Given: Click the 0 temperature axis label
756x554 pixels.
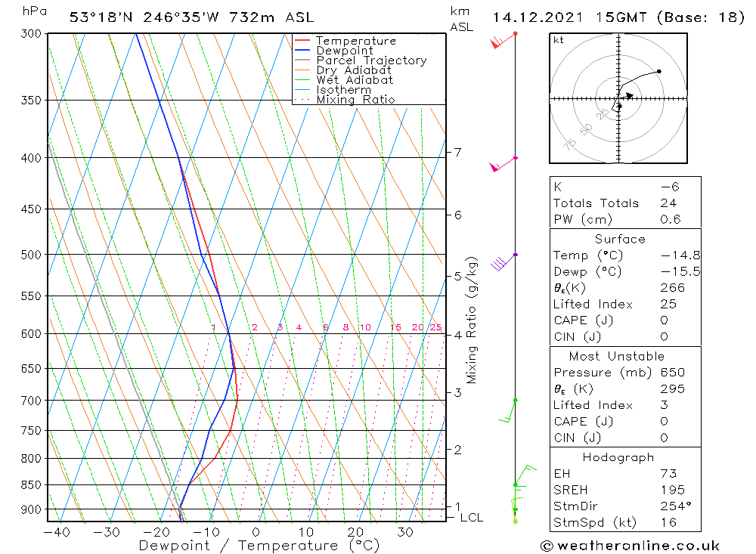Looking at the screenshot, I should point(256,532).
